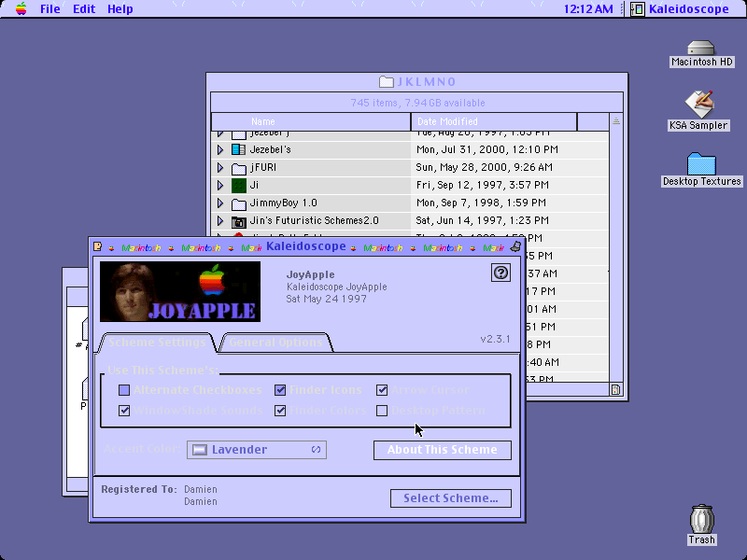
Task: Click the JKLMNO window title folder icon
Action: (x=387, y=82)
